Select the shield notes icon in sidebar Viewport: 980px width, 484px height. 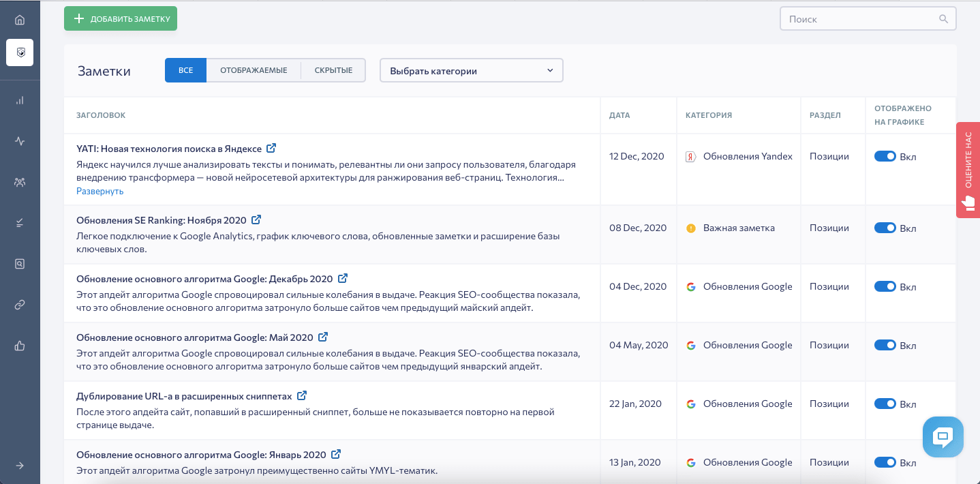[x=20, y=52]
